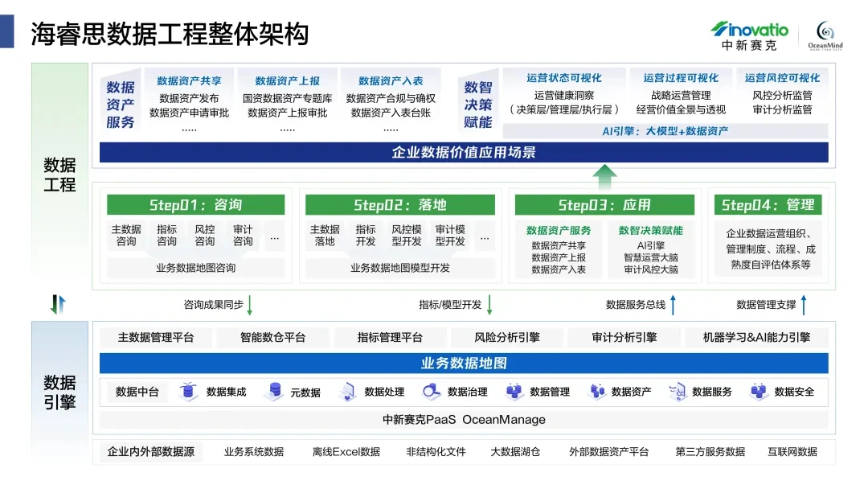Select the Step02：落地 header
868x489 pixels.
click(400, 205)
